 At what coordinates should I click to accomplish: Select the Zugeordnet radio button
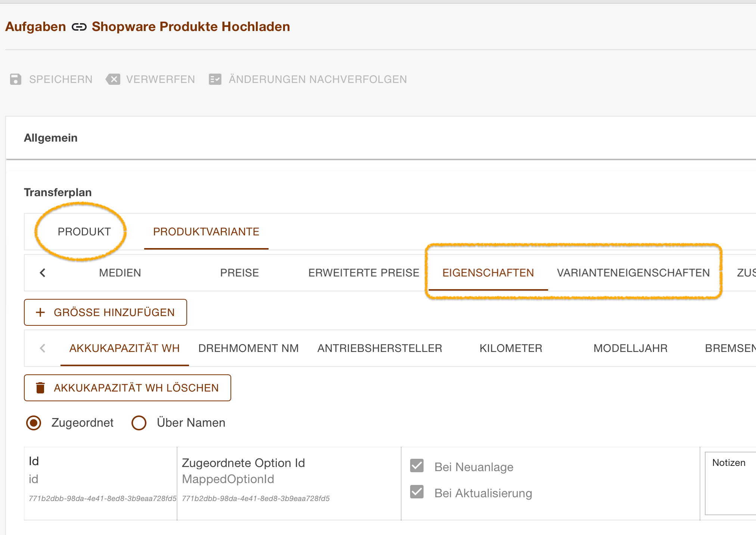pyautogui.click(x=34, y=423)
